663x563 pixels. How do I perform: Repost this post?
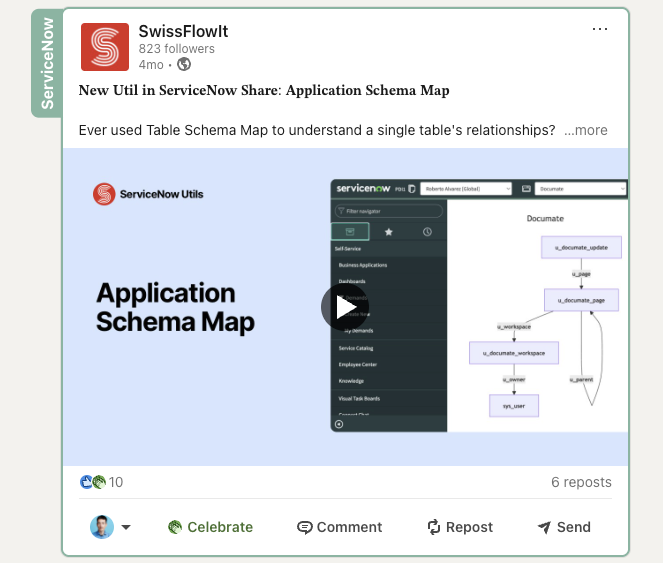coord(459,527)
